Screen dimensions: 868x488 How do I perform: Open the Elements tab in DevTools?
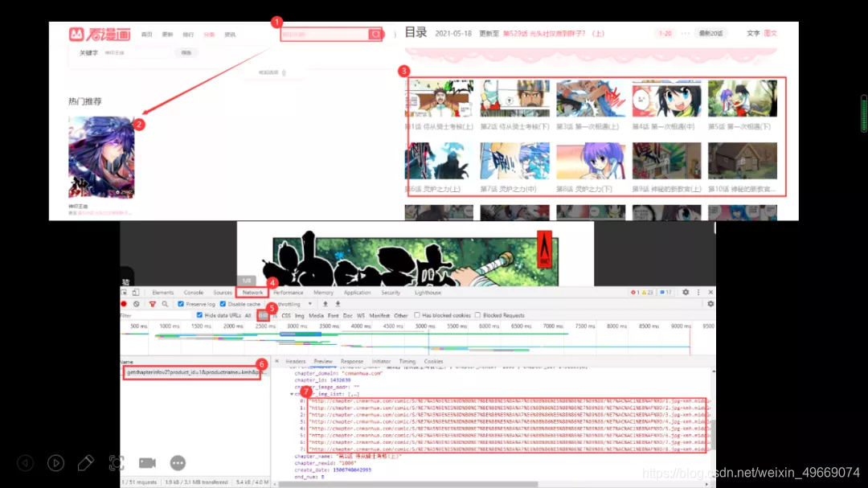pos(162,293)
